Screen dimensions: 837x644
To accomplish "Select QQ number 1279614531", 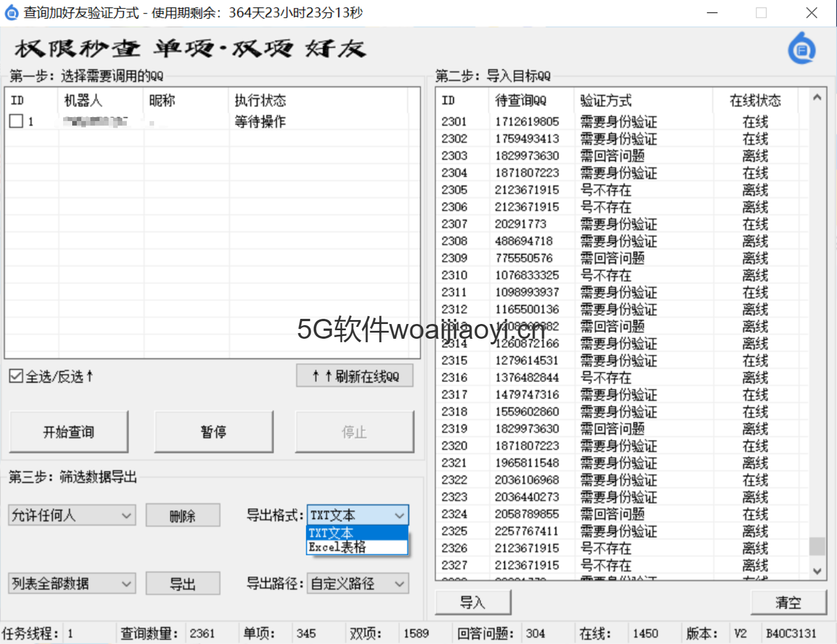I will pyautogui.click(x=527, y=360).
